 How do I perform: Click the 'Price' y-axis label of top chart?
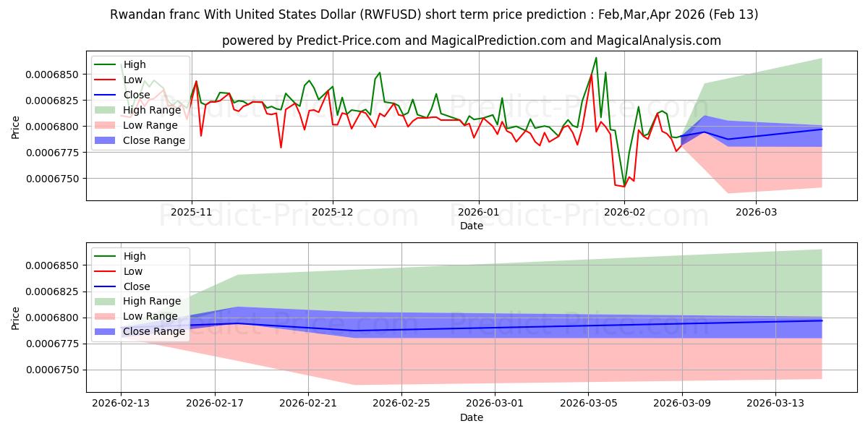tap(16, 127)
